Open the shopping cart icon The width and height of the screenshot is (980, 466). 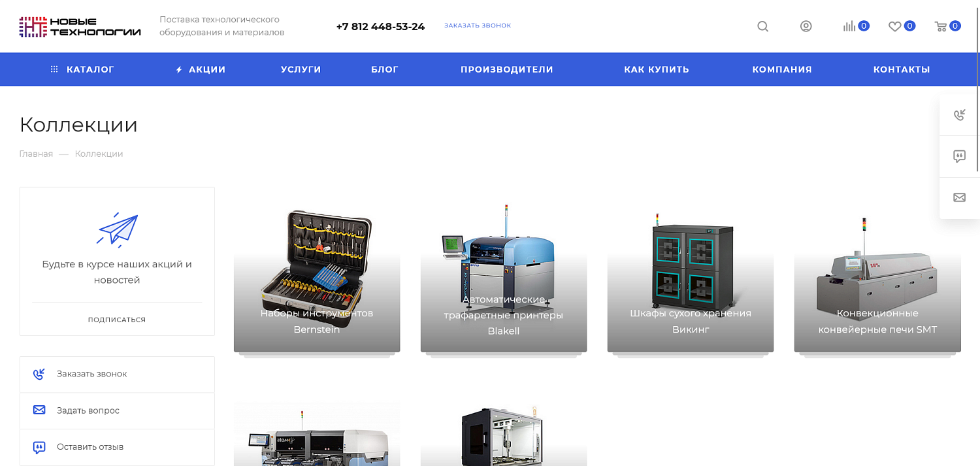tap(940, 26)
